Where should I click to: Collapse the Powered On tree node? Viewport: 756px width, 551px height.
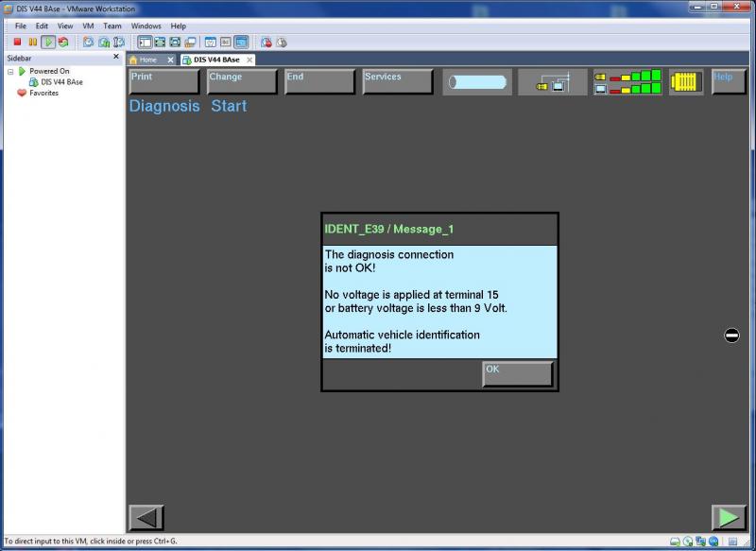(10, 71)
